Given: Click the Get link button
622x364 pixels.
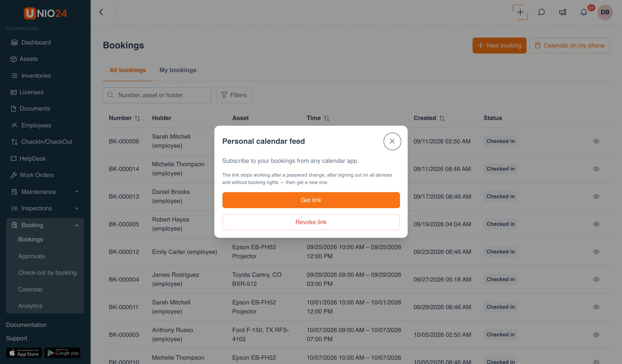Looking at the screenshot, I should point(311,200).
